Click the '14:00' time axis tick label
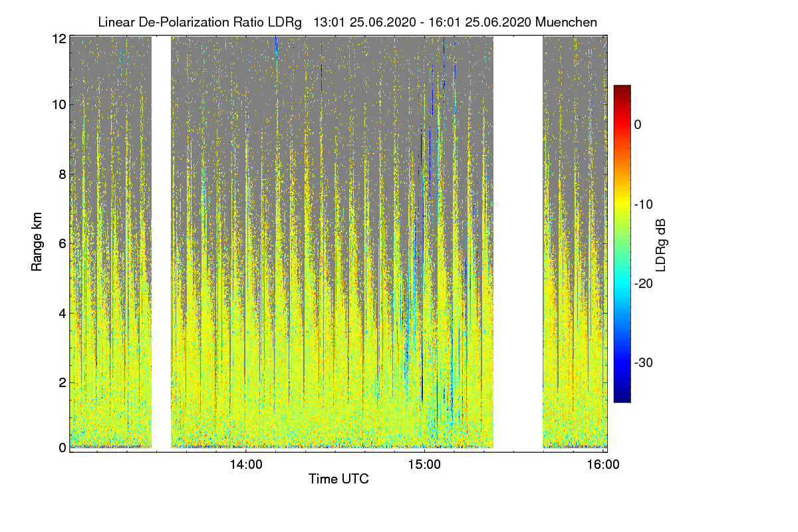798x532 pixels. 246,465
